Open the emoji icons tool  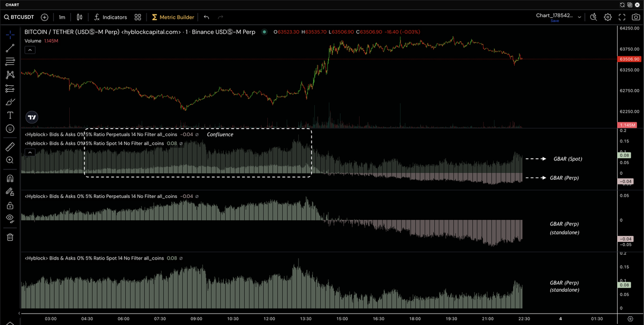[10, 129]
